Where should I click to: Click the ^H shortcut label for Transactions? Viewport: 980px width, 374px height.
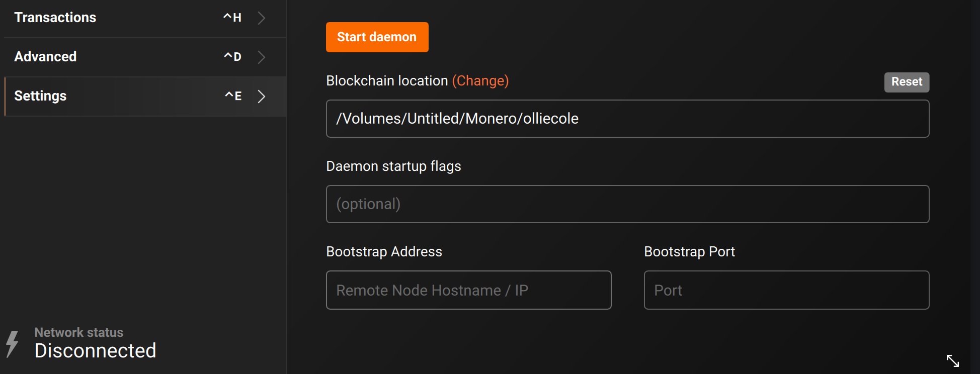[x=232, y=18]
